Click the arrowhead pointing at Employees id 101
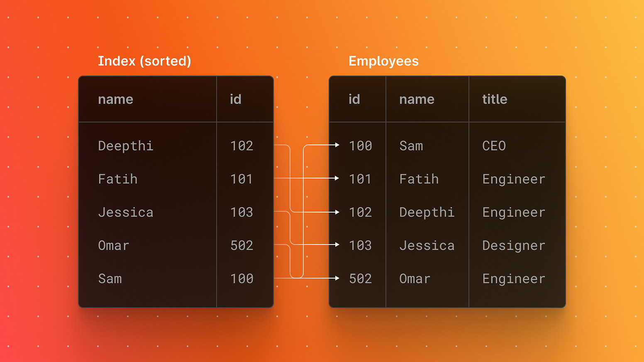The width and height of the screenshot is (644, 362). coord(337,178)
